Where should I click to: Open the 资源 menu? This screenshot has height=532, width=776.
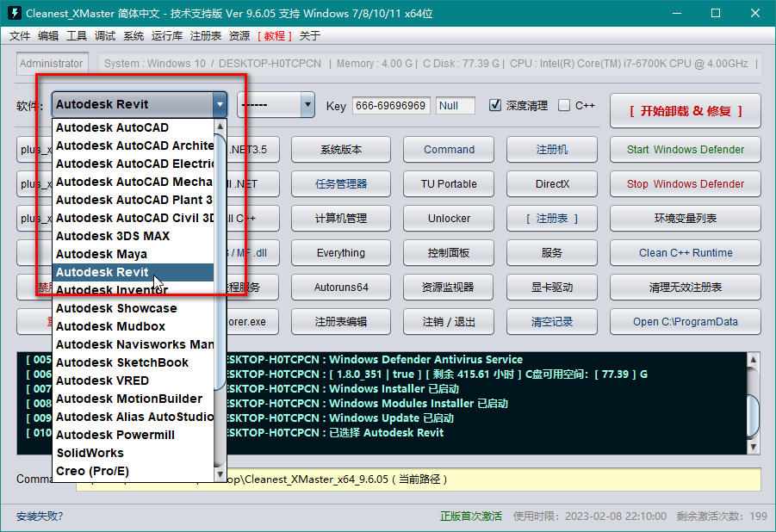tap(239, 35)
